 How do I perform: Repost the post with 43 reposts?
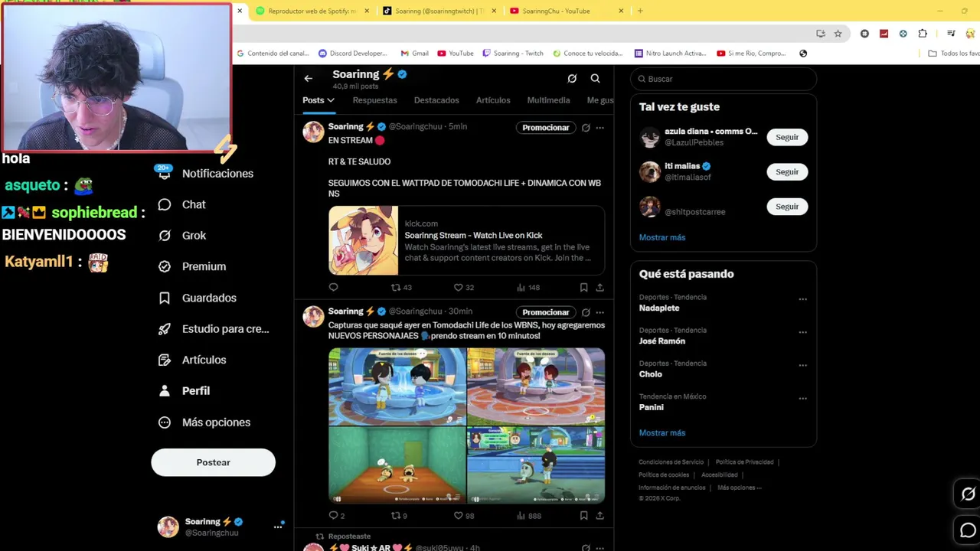401,288
